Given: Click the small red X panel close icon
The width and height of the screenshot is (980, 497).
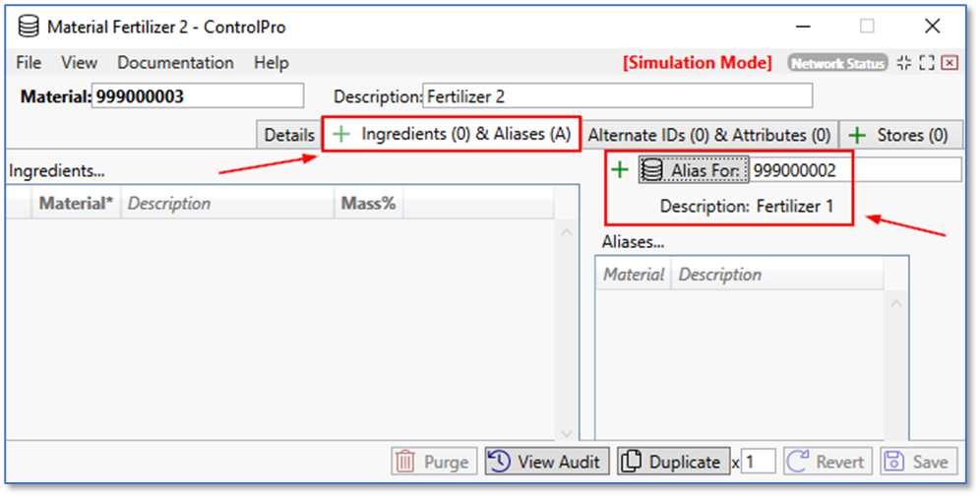Looking at the screenshot, I should pos(949,63).
